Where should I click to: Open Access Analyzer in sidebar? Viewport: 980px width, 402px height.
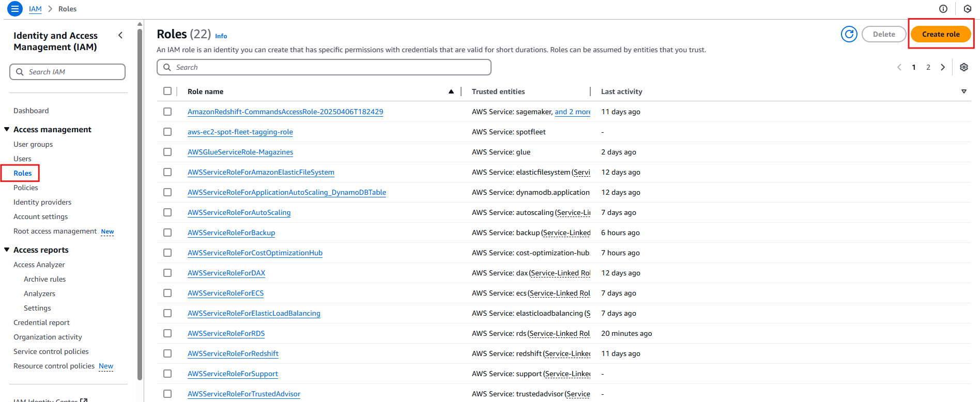(x=39, y=265)
